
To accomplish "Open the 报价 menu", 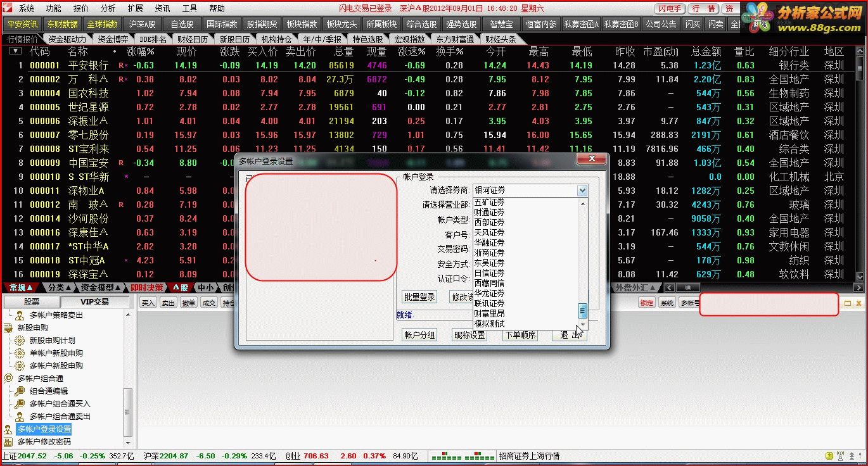I will [x=81, y=8].
